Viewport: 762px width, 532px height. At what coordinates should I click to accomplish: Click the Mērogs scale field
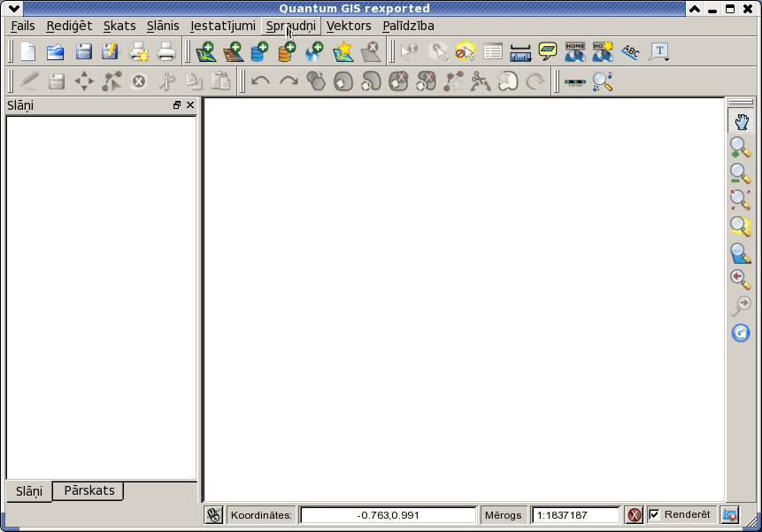click(x=576, y=515)
